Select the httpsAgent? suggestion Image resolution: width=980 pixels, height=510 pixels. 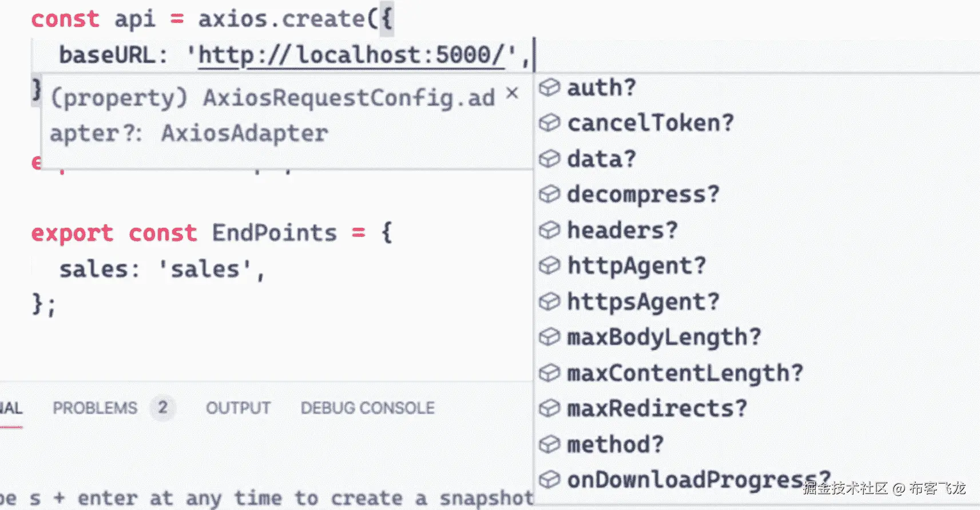tap(642, 302)
